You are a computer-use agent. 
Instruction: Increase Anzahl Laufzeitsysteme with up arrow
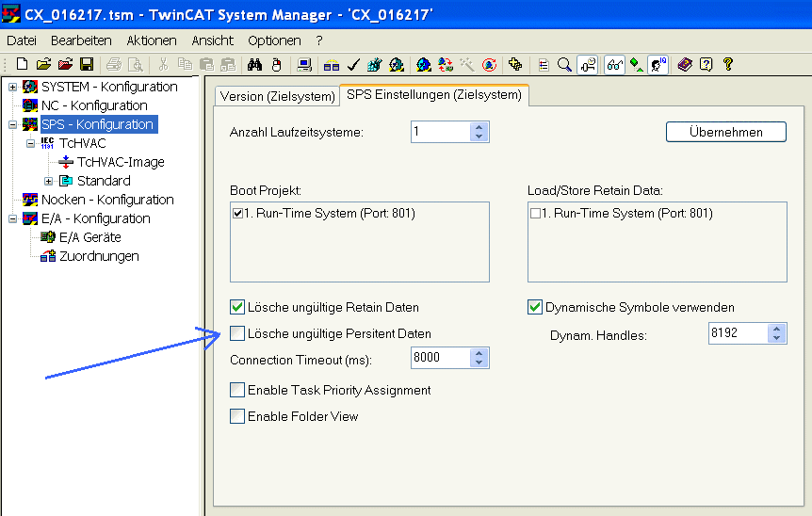tap(479, 127)
